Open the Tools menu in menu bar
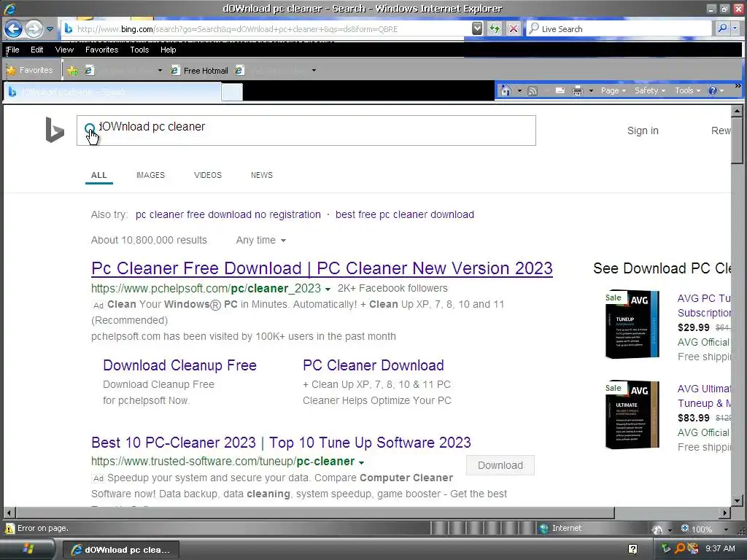 (139, 50)
